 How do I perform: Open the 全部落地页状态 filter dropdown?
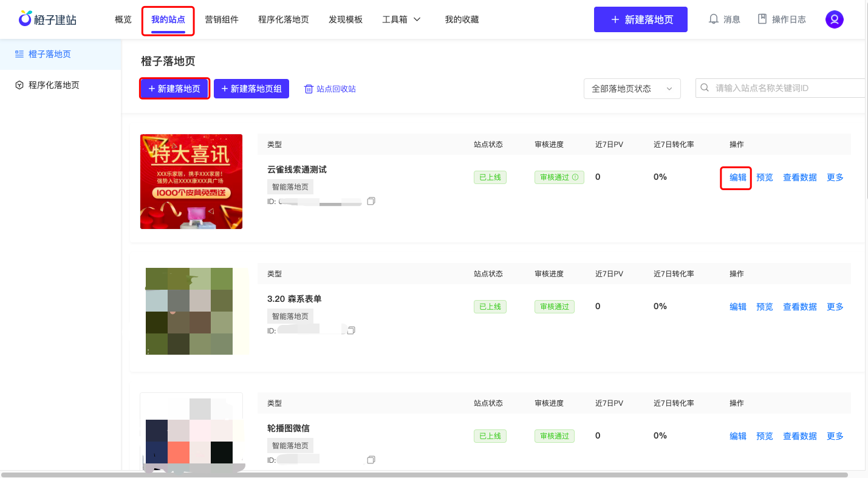(x=632, y=89)
